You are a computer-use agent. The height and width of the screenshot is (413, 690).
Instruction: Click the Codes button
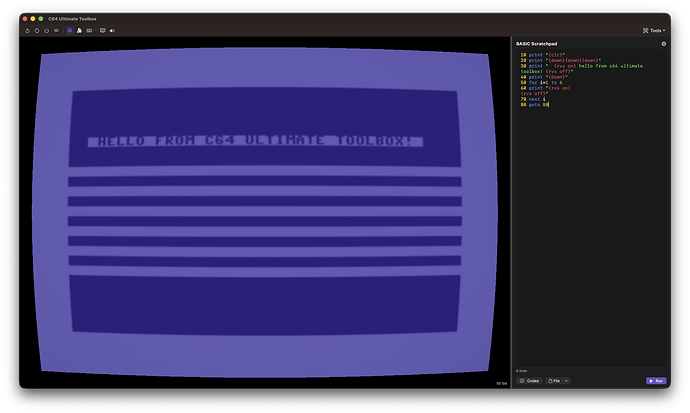click(529, 381)
